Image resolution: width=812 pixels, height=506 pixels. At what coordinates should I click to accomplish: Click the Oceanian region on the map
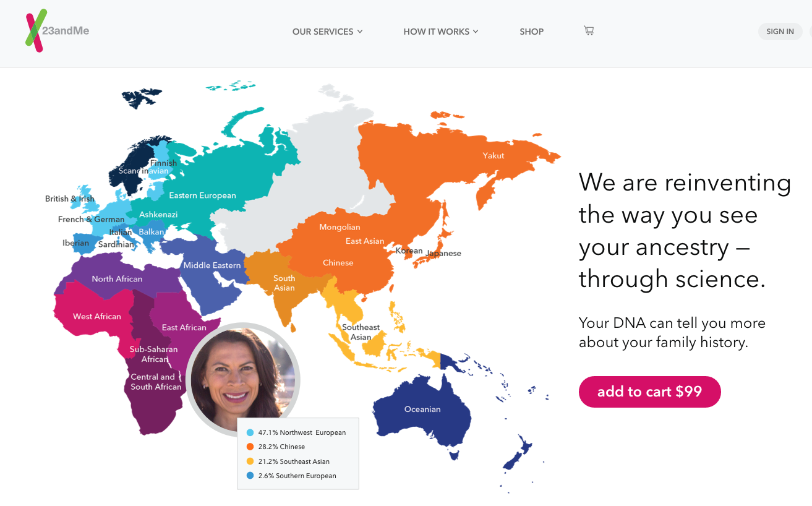point(422,409)
